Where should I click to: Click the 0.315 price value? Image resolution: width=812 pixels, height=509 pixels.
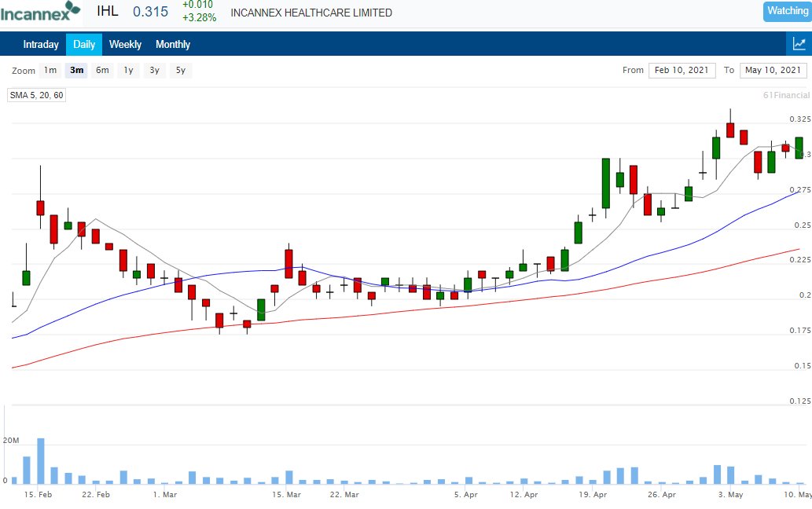[150, 12]
